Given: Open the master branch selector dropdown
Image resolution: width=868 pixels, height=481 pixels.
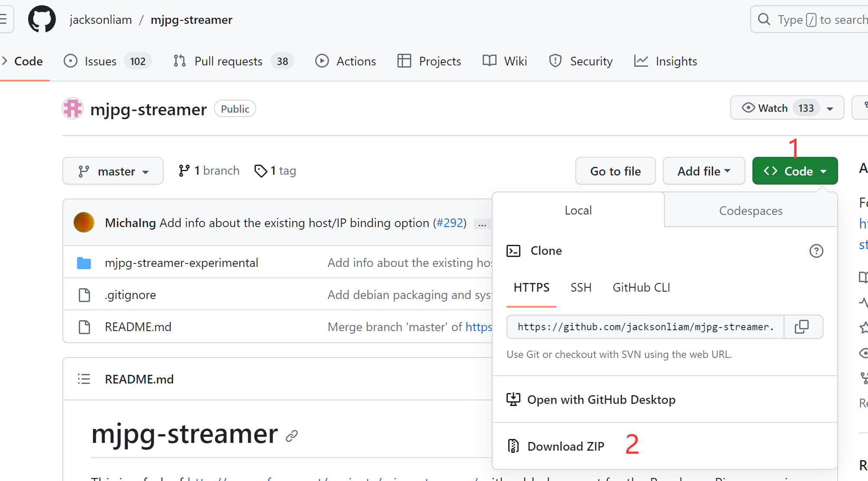Looking at the screenshot, I should point(113,171).
